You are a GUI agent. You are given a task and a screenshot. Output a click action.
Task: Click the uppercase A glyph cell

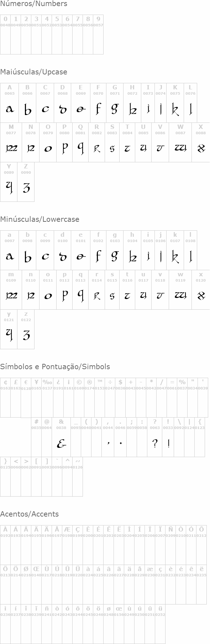(10, 103)
